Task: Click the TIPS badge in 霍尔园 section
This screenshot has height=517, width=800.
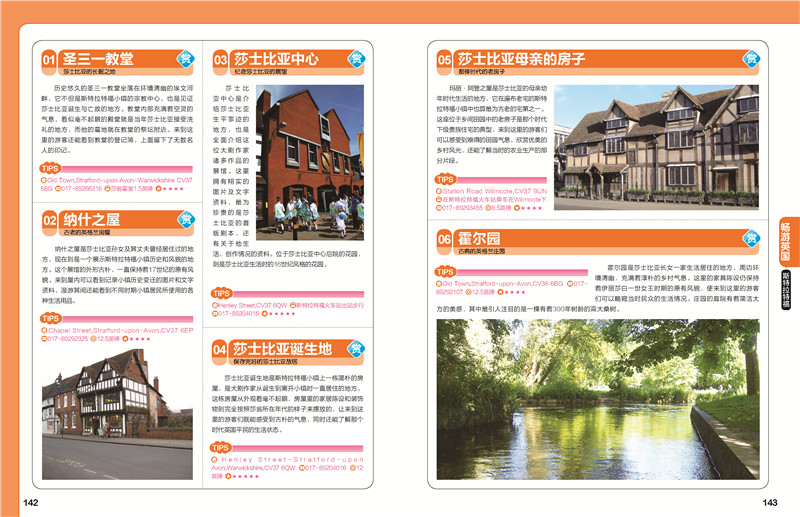Action: point(445,272)
